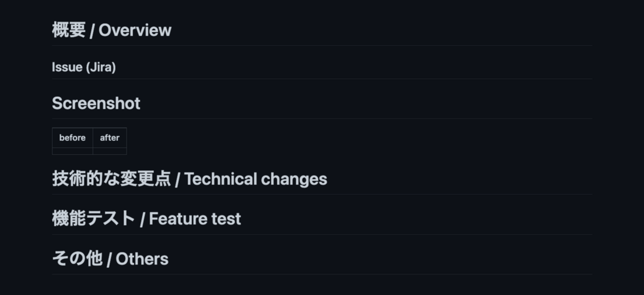Click the その他 Japanese heading text
644x295 pixels.
[x=77, y=258]
